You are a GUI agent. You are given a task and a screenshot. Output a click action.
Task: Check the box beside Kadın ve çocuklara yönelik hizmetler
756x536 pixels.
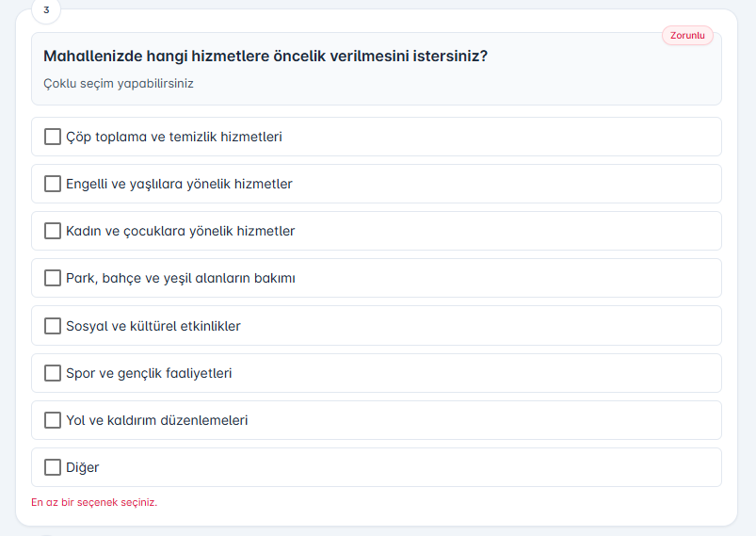[x=53, y=231]
